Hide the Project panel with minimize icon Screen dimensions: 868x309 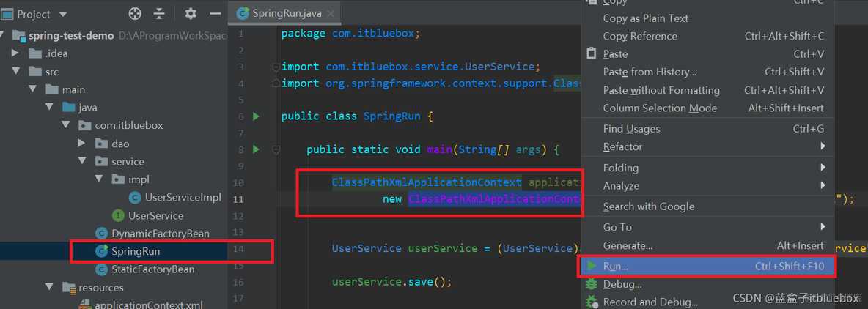[x=215, y=14]
